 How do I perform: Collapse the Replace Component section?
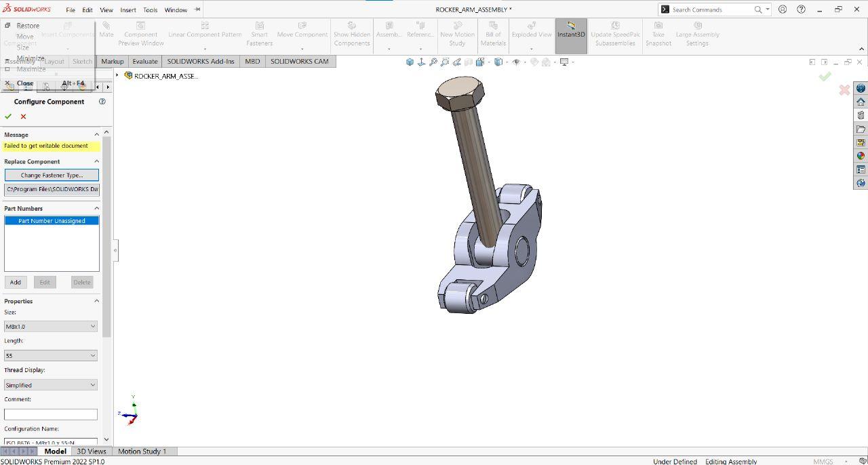pos(96,161)
